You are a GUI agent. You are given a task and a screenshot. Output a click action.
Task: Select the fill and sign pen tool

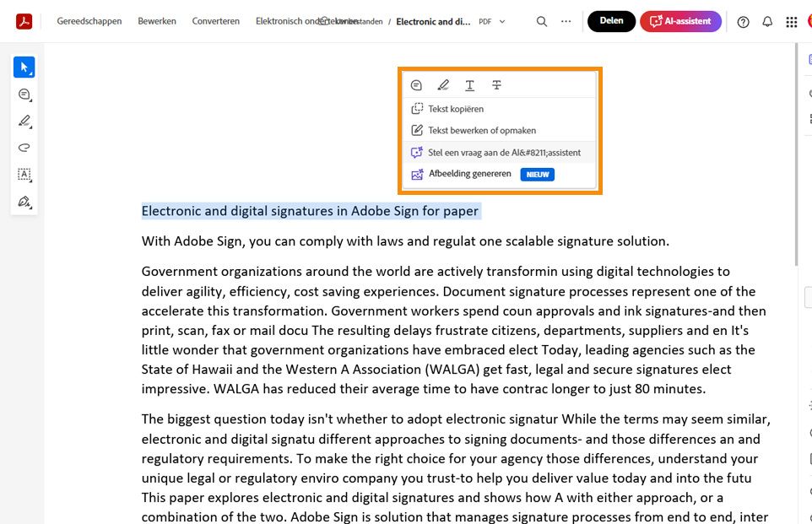point(24,202)
